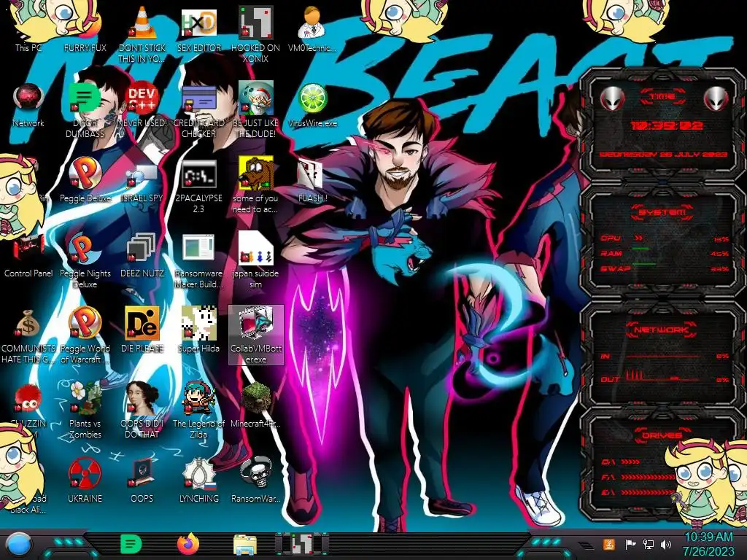This screenshot has width=747, height=560.
Task: Select the DEEZ NUTZ desktop icon
Action: pyautogui.click(x=142, y=255)
